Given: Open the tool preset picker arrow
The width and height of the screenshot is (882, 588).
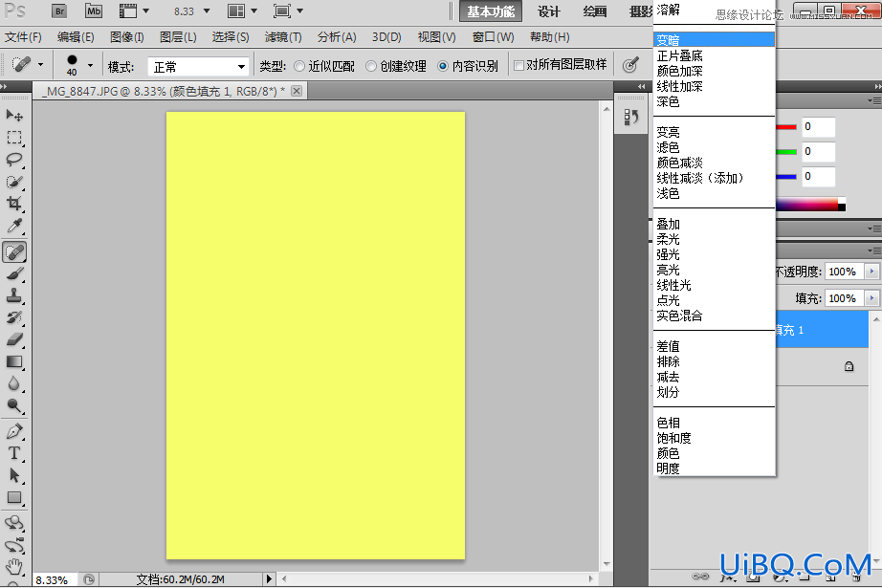Looking at the screenshot, I should [40, 65].
